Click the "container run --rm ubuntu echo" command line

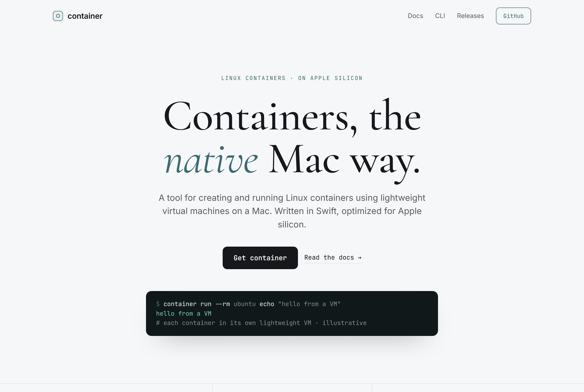coord(248,304)
